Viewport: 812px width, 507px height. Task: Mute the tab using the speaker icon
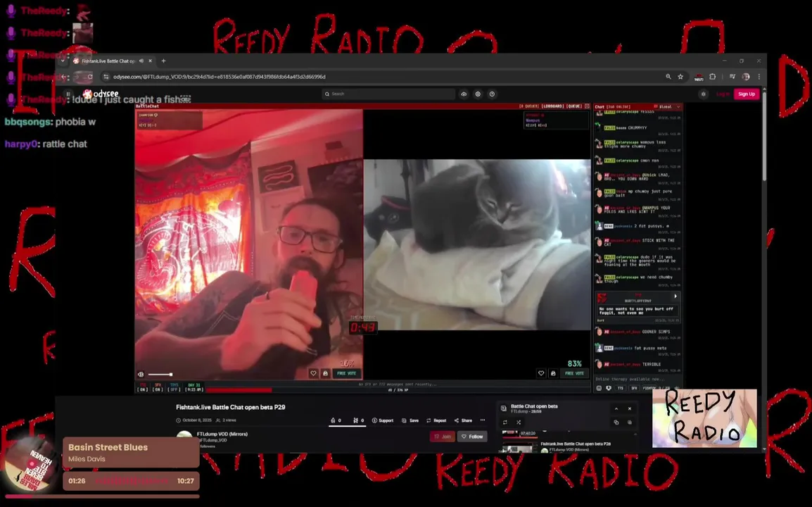point(141,61)
